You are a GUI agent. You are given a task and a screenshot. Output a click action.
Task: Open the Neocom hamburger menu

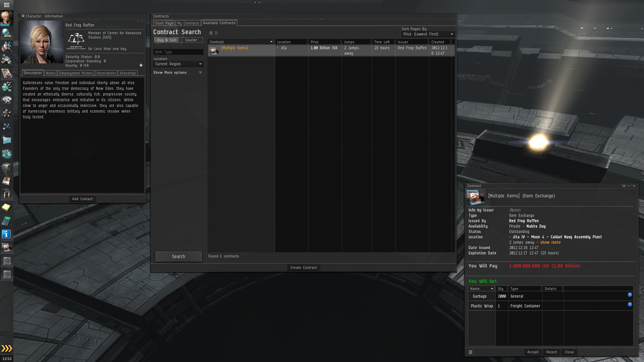point(6,5)
